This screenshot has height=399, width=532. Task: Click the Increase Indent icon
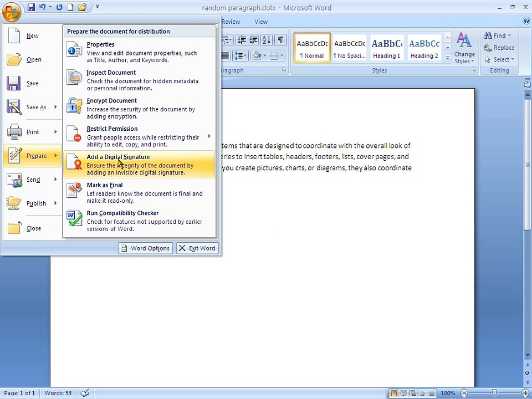253,40
